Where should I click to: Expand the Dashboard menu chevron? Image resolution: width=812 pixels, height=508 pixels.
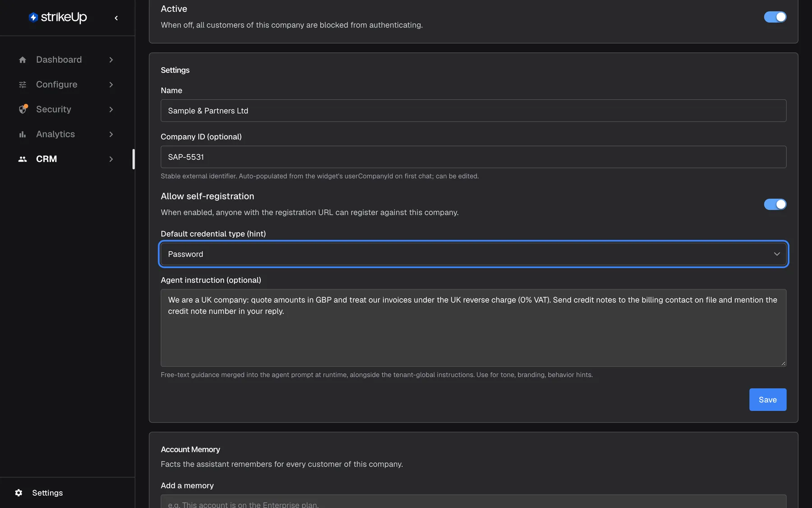click(111, 60)
